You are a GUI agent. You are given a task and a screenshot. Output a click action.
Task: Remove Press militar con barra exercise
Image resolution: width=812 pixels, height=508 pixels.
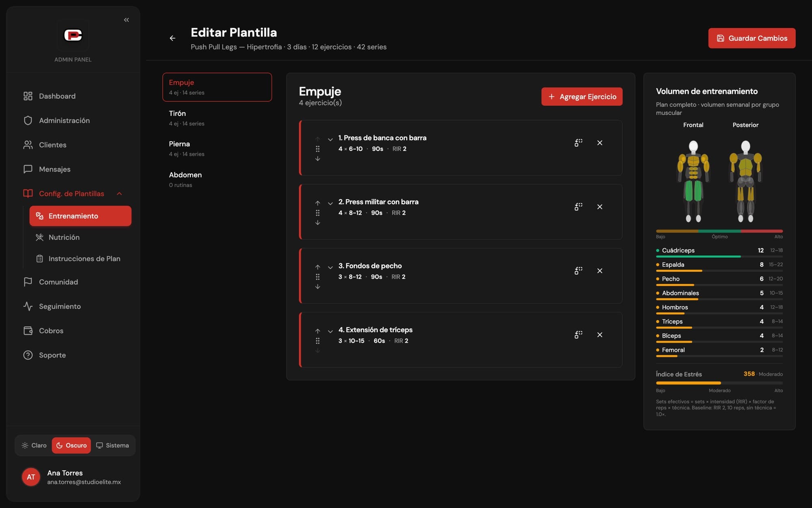pyautogui.click(x=600, y=207)
